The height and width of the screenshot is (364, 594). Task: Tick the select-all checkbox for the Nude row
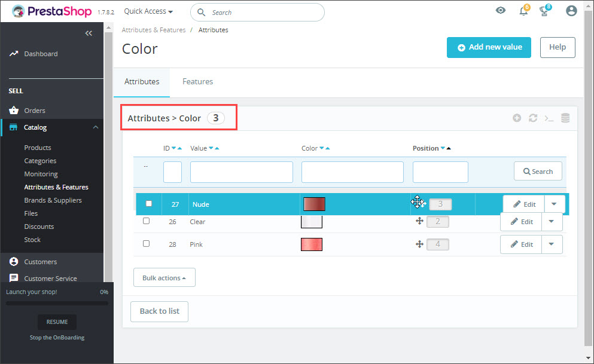(x=148, y=203)
